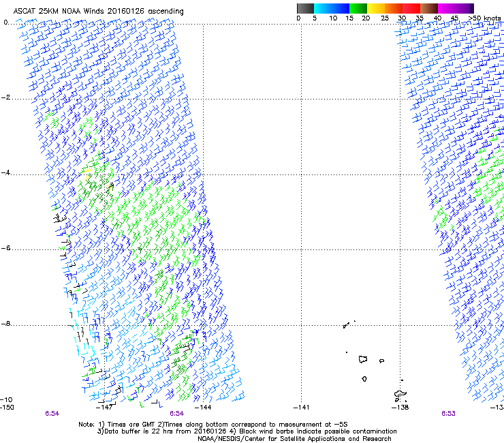Click the '-150' longitude axis label
Image resolution: width=504 pixels, height=443 pixels.
(7, 408)
